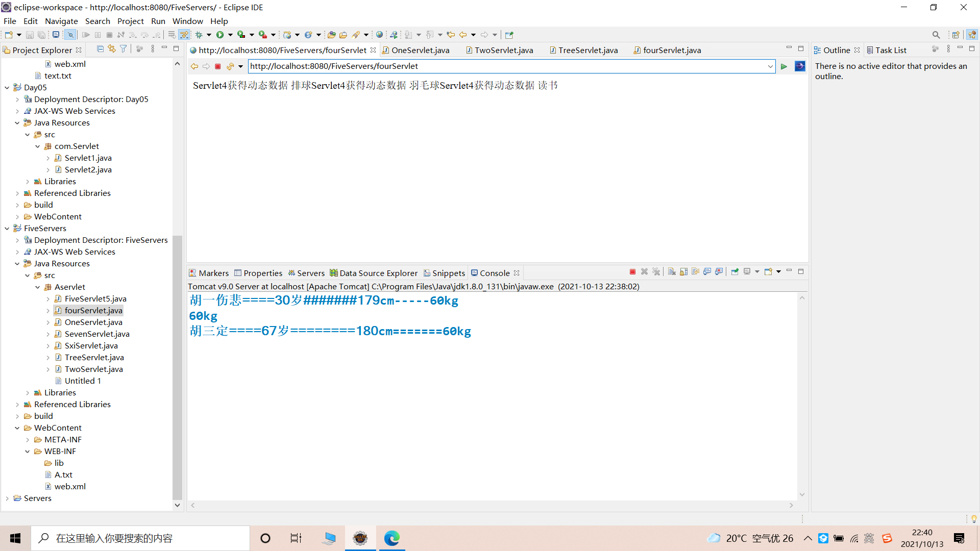Collapse the Aservlet package node
The width and height of the screenshot is (980, 551).
(38, 287)
